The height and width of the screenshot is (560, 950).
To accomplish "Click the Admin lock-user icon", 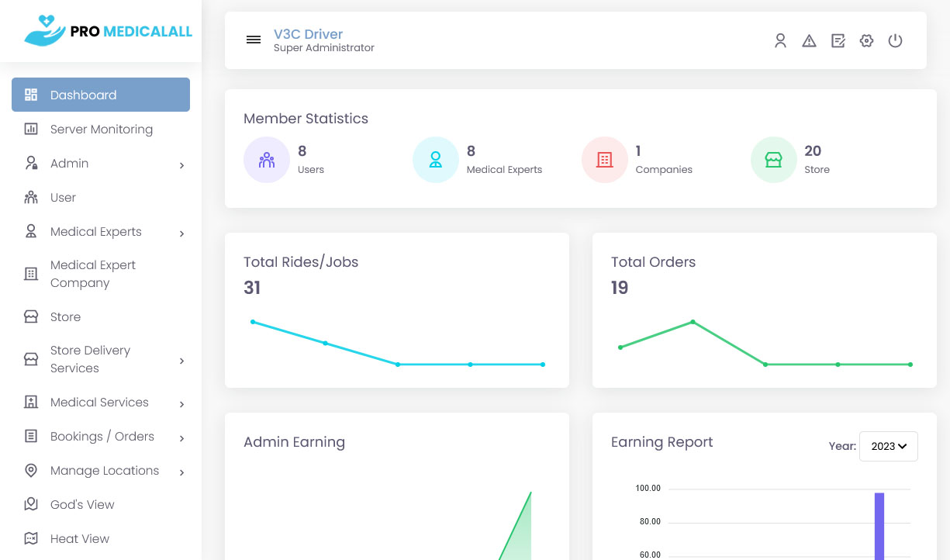I will click(x=31, y=163).
